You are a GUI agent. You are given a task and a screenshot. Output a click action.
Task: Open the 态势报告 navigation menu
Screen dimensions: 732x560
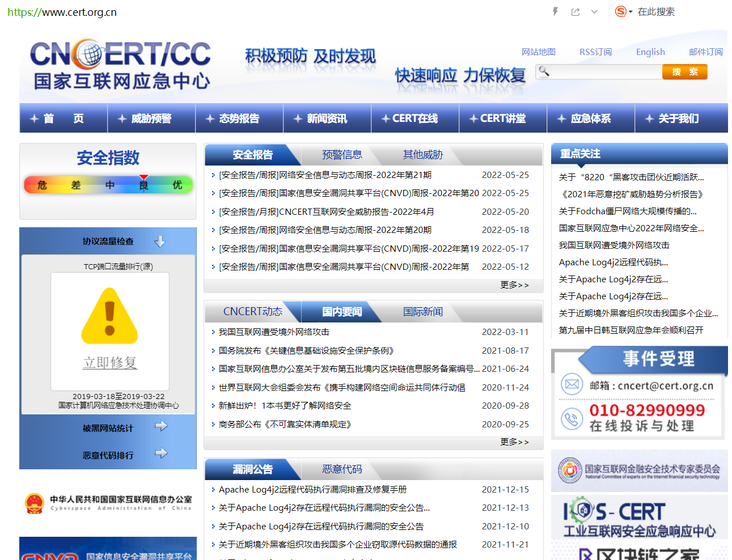click(239, 118)
